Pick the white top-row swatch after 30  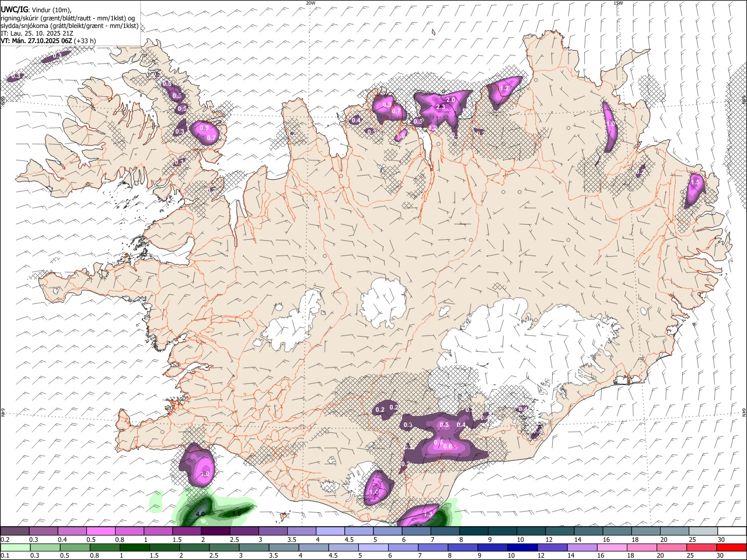(x=732, y=531)
